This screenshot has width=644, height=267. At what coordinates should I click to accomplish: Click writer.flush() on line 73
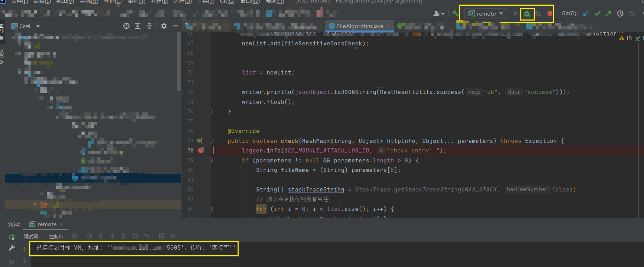(268, 102)
